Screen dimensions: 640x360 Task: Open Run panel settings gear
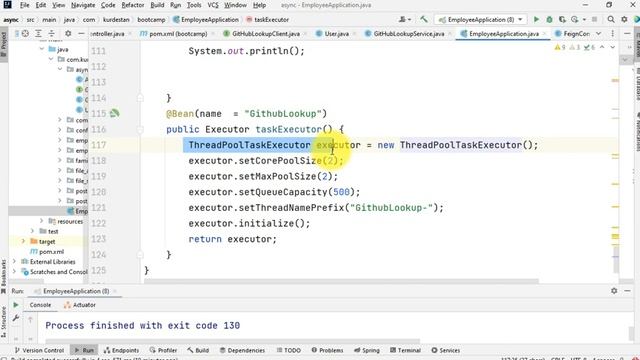(614, 291)
